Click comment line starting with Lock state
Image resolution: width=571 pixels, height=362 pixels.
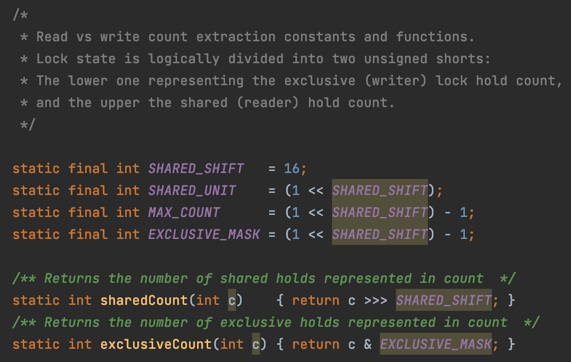click(256, 59)
